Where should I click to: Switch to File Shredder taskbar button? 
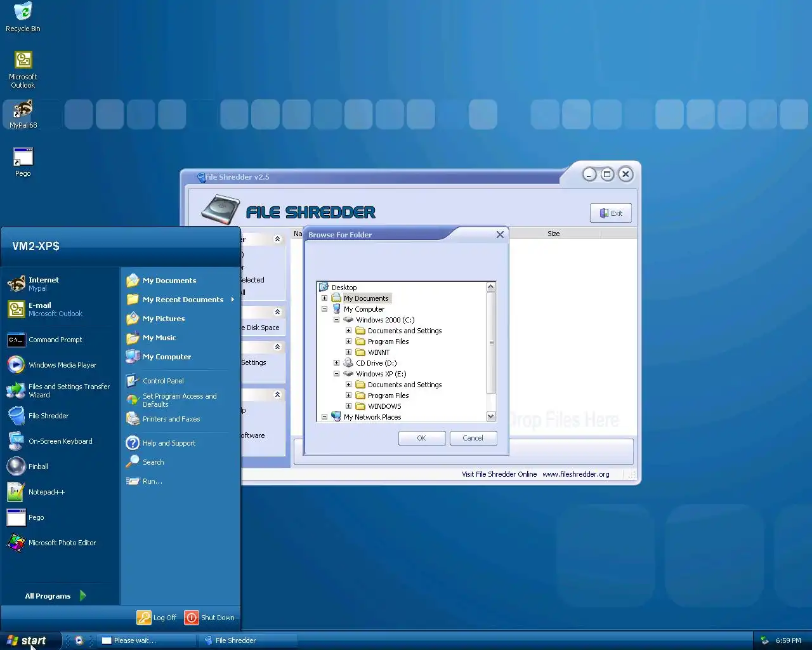tap(248, 640)
